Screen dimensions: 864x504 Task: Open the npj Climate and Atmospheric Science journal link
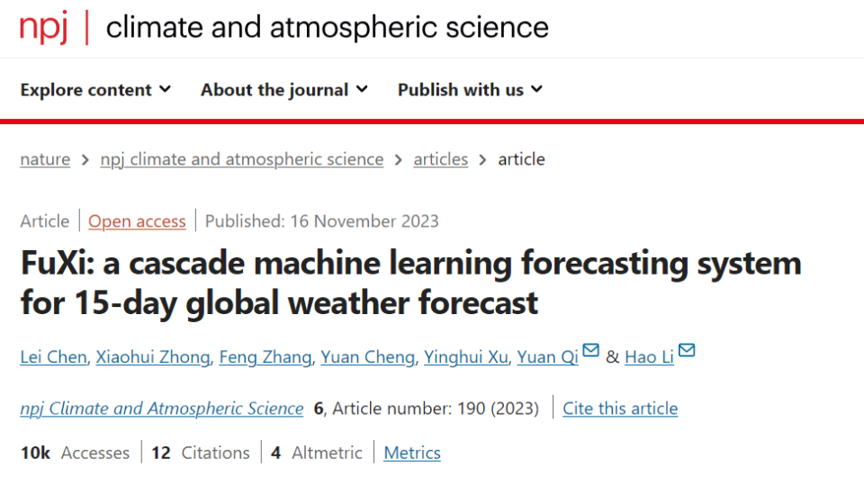[x=162, y=409]
